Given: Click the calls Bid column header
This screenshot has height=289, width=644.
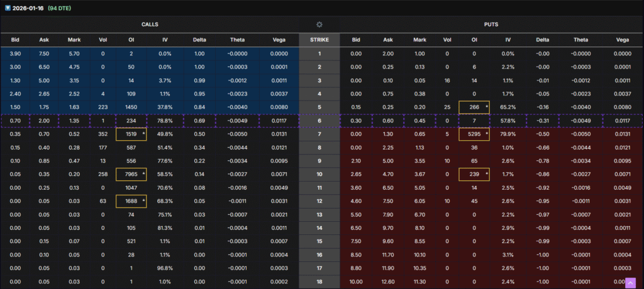Looking at the screenshot, I should coord(16,40).
